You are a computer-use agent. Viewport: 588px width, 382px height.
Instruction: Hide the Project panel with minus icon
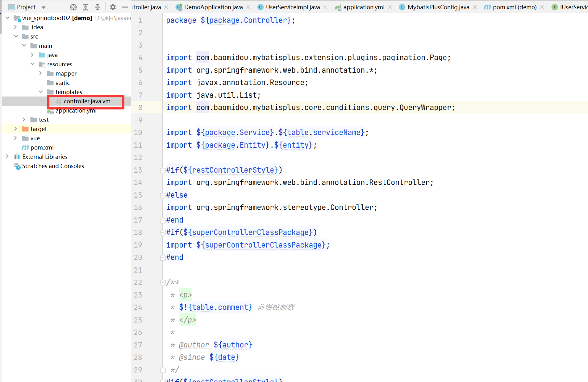click(125, 7)
